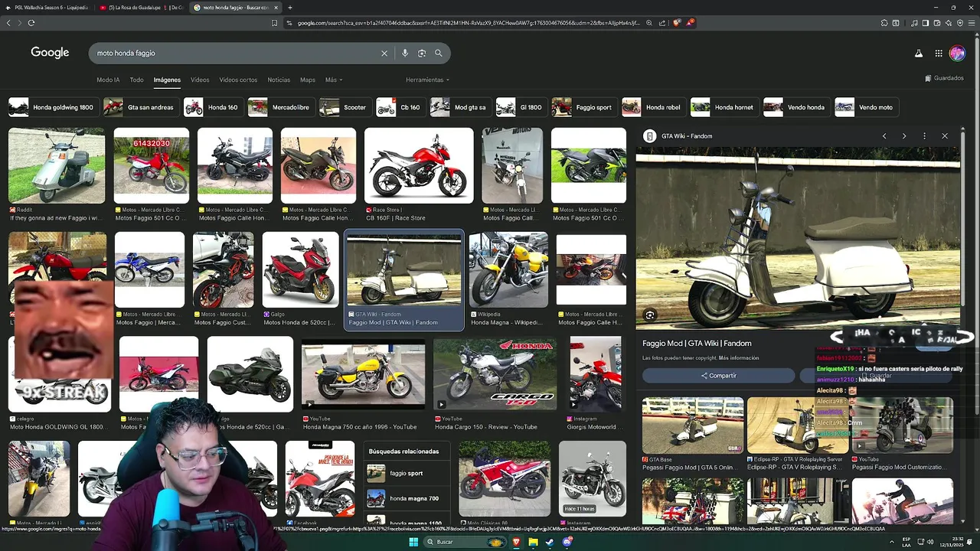Switch to Todo results tab

click(x=136, y=80)
